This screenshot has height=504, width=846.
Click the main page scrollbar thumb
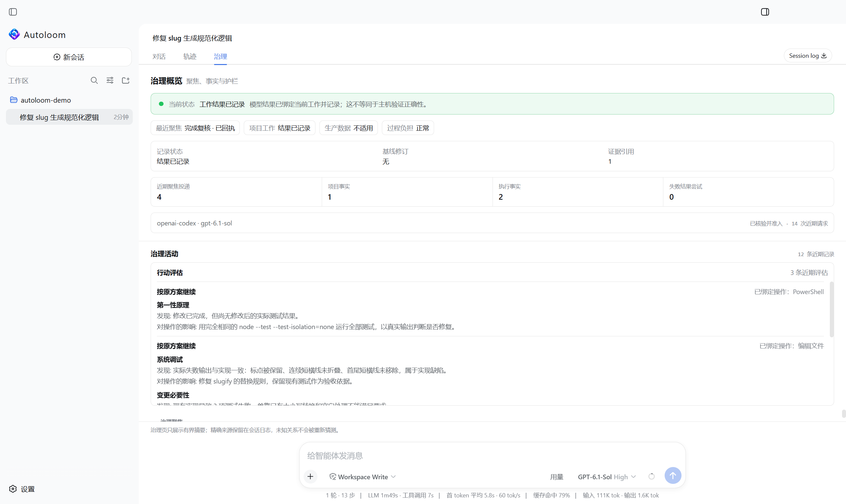[x=844, y=414]
